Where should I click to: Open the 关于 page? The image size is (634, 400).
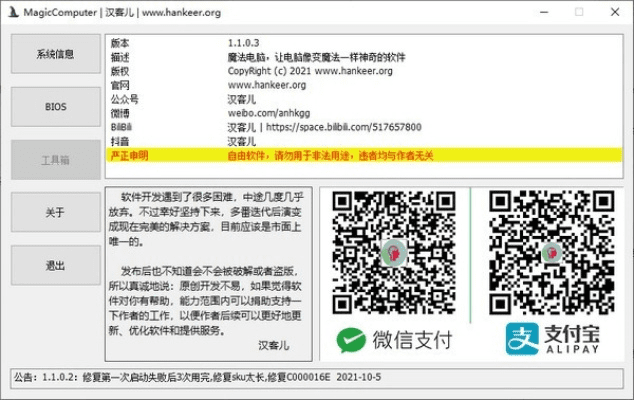56,212
